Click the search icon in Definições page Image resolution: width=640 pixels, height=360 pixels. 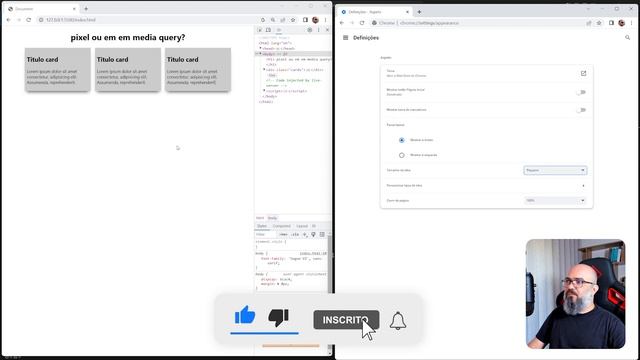coord(627,38)
